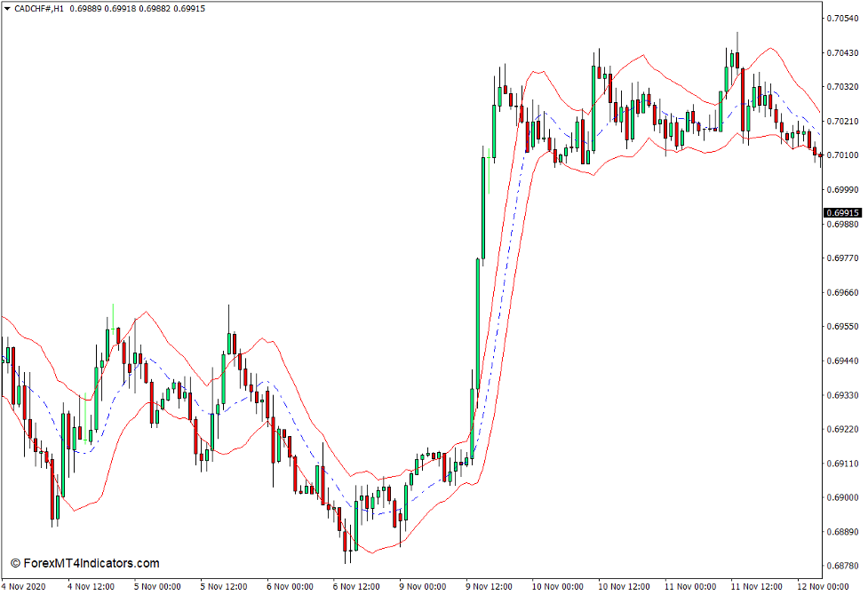Viewport: 868px width, 595px height.
Task: Click the 12 Nov 00:00 time label
Action: tap(822, 586)
